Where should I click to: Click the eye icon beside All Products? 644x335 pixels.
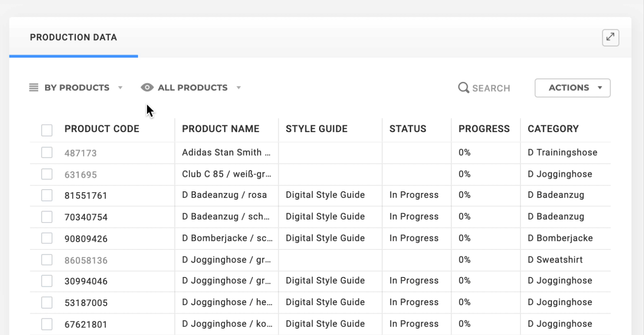click(x=147, y=88)
